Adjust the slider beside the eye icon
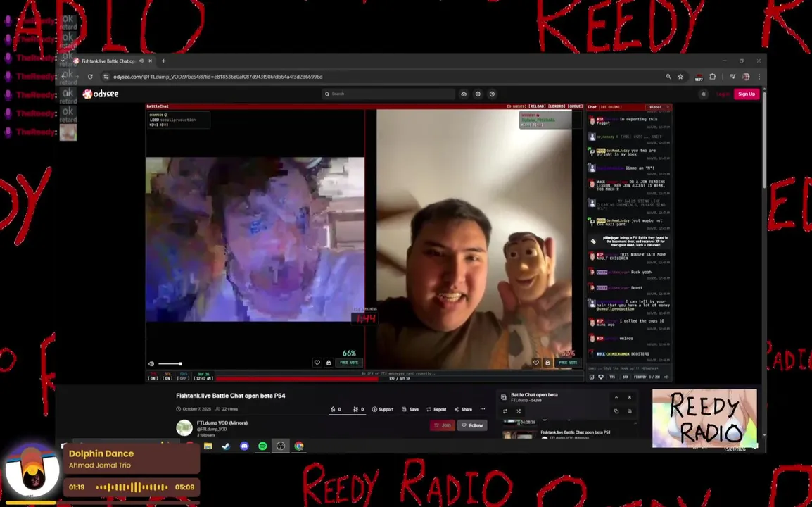Viewport: 812px width, 507px height. (x=170, y=363)
